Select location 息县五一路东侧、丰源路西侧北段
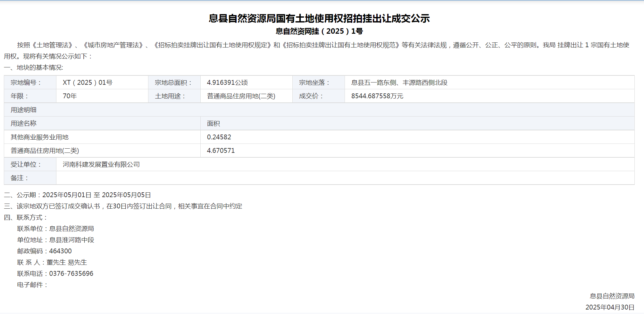Screen dimensions: 644x314 tap(399, 83)
